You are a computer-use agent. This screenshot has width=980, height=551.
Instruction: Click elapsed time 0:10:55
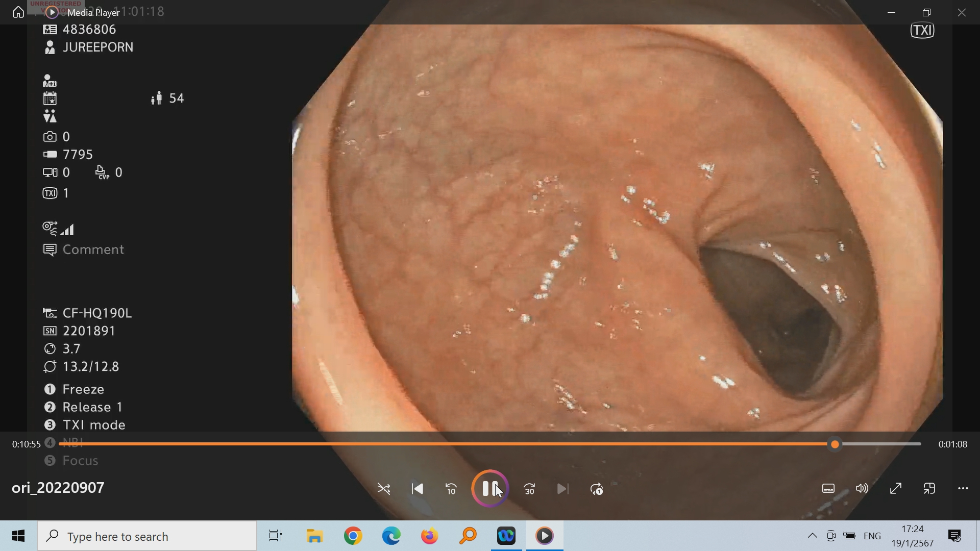(x=27, y=444)
